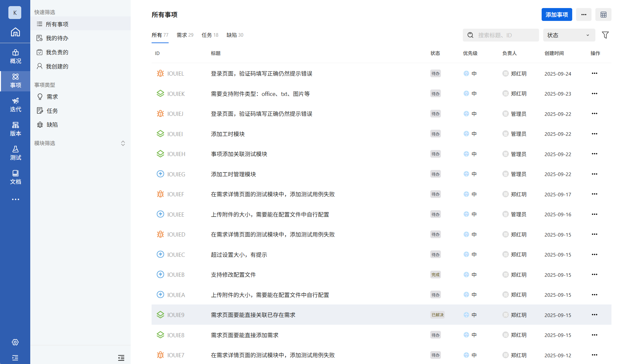The width and height of the screenshot is (634, 364).
Task: Switch to the 缺陷 30 tab
Action: pyautogui.click(x=235, y=35)
